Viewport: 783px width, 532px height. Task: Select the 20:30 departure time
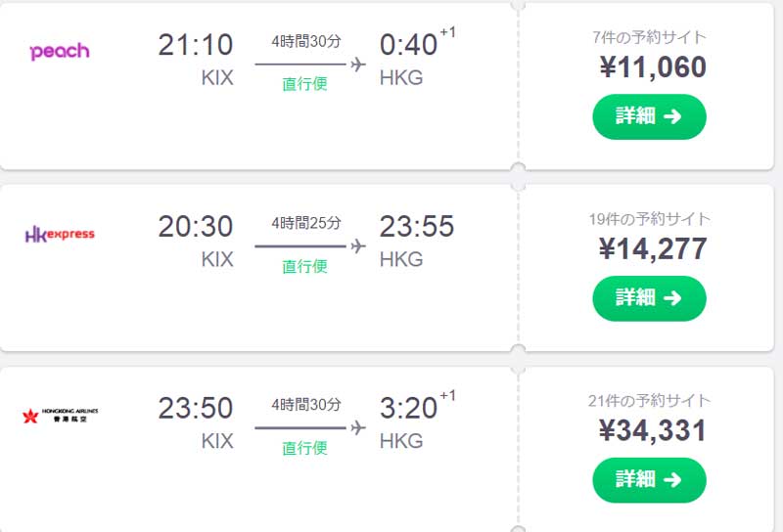196,227
